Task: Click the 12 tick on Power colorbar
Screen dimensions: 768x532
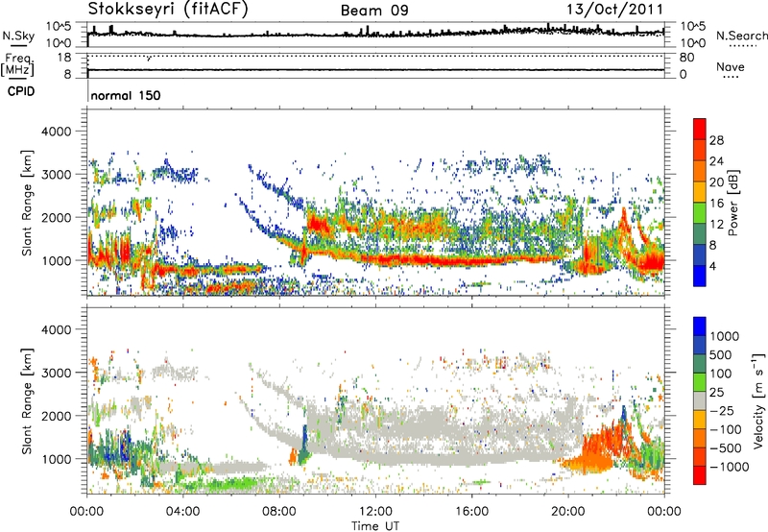Action: tap(716, 225)
